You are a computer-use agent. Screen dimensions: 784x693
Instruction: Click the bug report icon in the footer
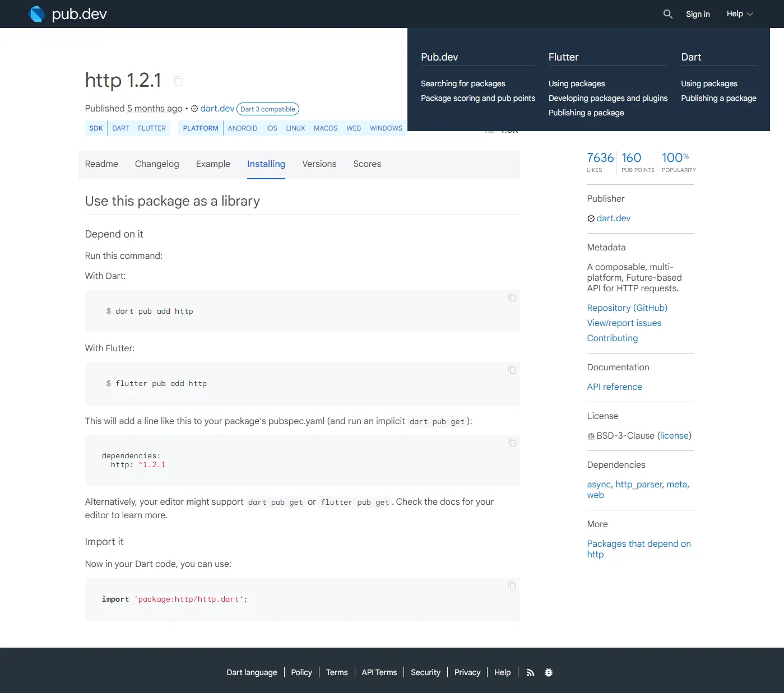549,672
